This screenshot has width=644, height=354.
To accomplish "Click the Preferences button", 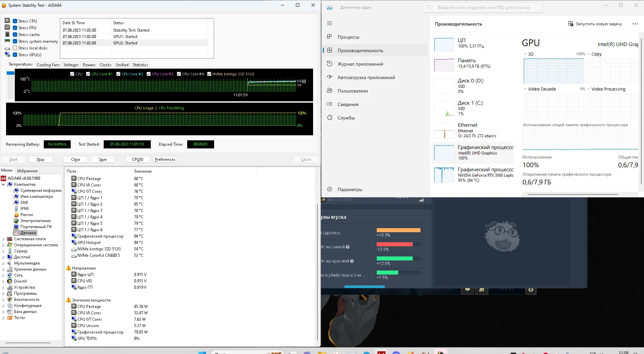I will [165, 160].
